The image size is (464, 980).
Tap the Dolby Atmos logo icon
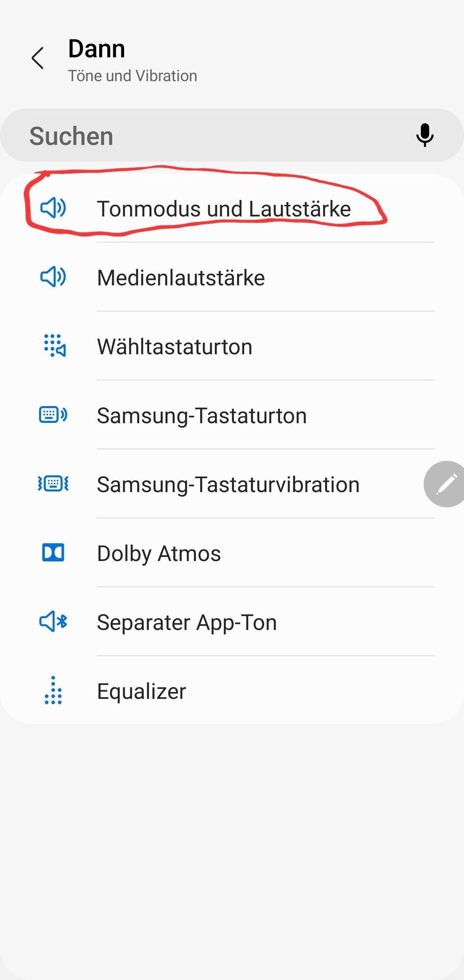[53, 553]
